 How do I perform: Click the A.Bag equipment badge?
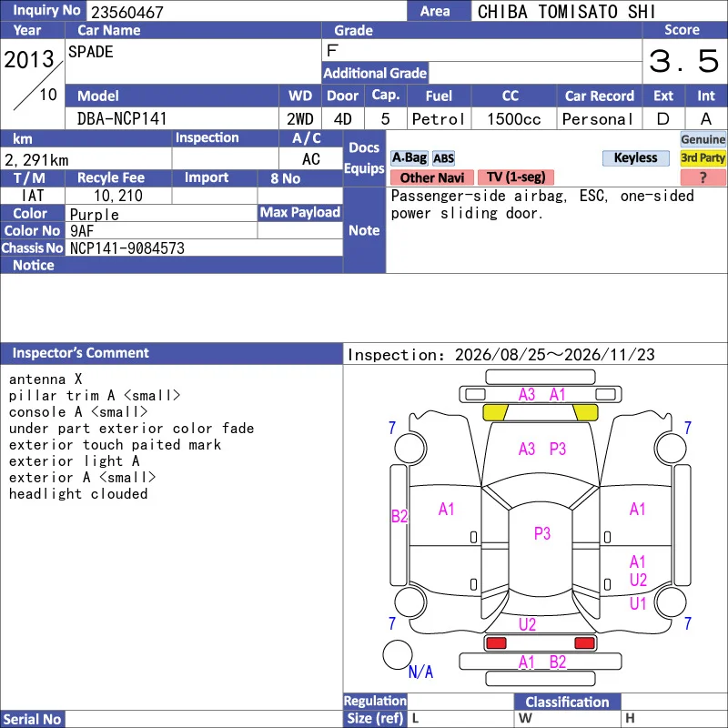(409, 157)
